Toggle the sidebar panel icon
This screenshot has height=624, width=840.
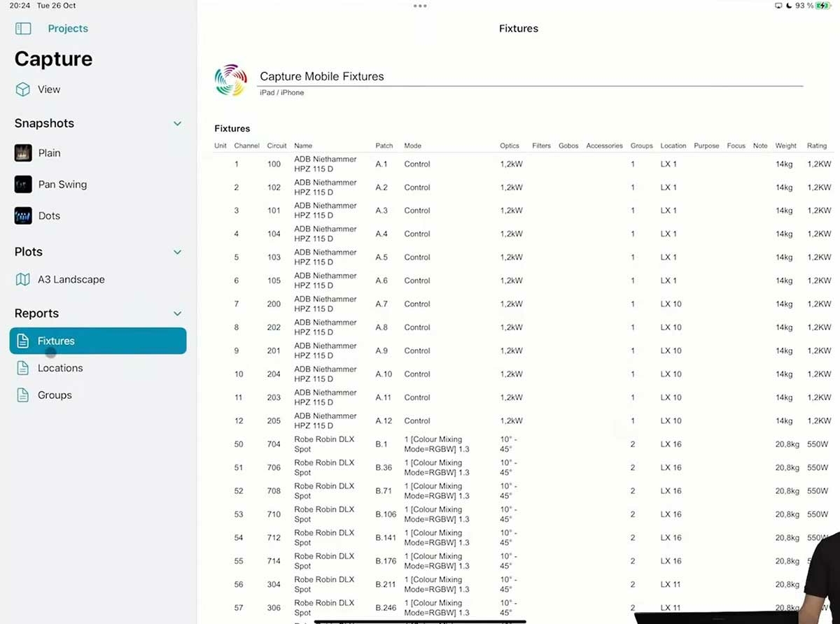click(x=23, y=29)
